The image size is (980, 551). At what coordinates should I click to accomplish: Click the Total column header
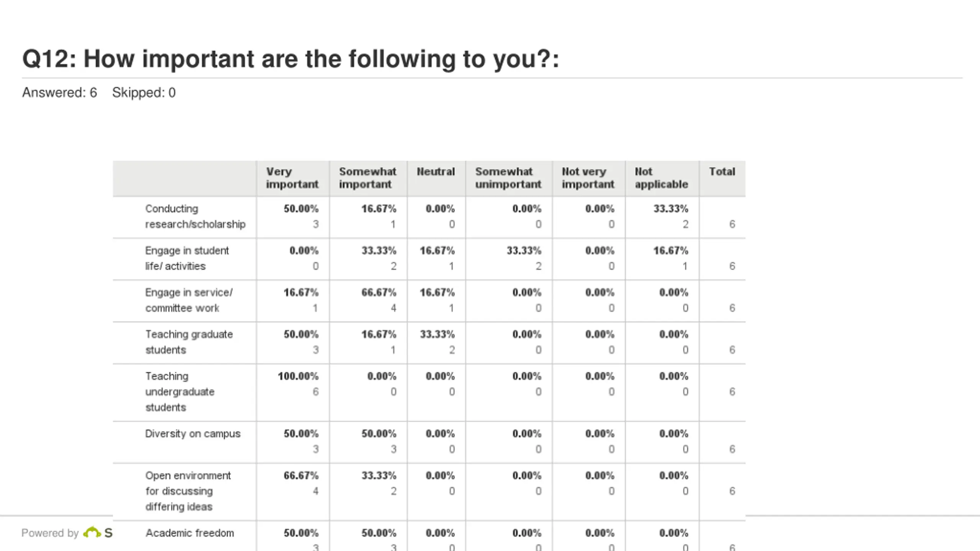722,171
